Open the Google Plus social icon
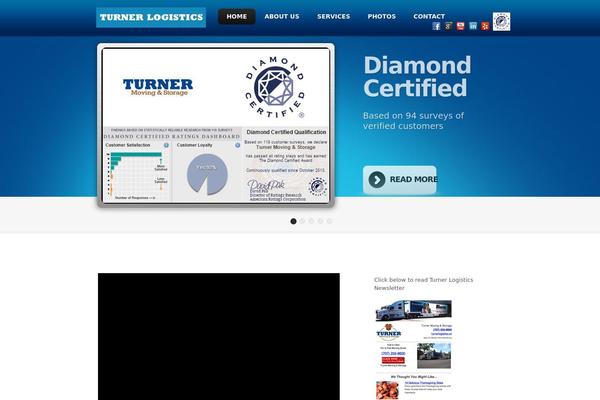The height and width of the screenshot is (400, 600). point(448,26)
